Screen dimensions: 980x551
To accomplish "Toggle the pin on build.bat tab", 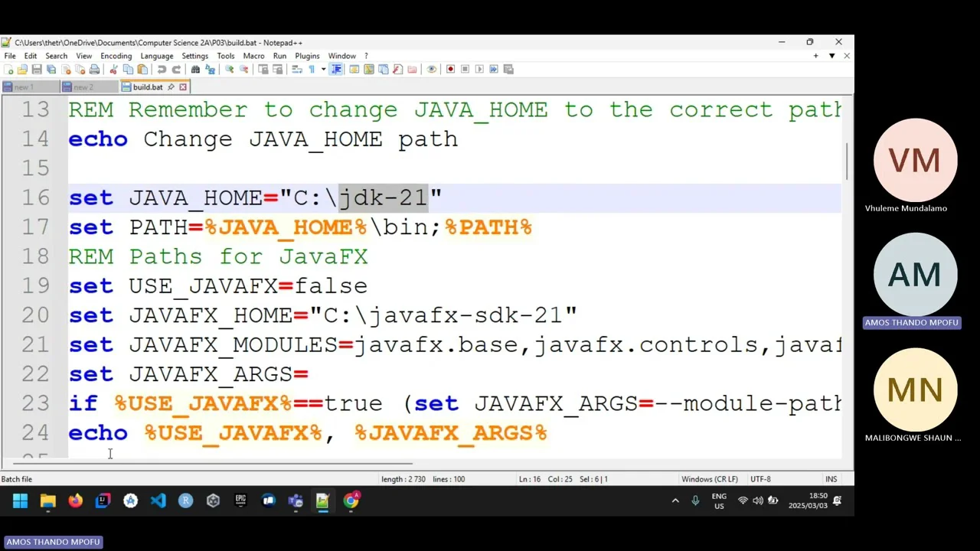I will tap(171, 87).
